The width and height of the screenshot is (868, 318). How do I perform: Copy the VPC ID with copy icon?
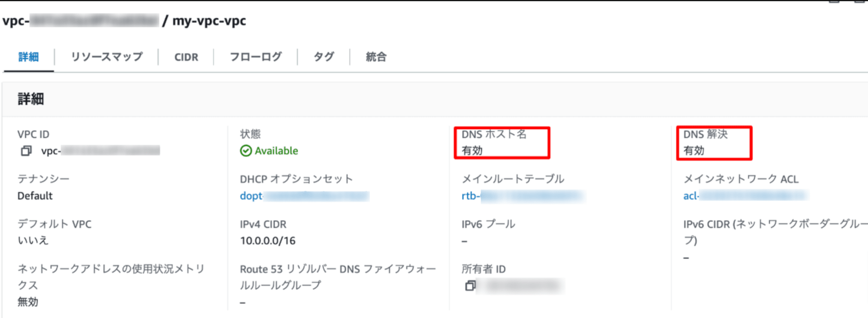point(26,151)
